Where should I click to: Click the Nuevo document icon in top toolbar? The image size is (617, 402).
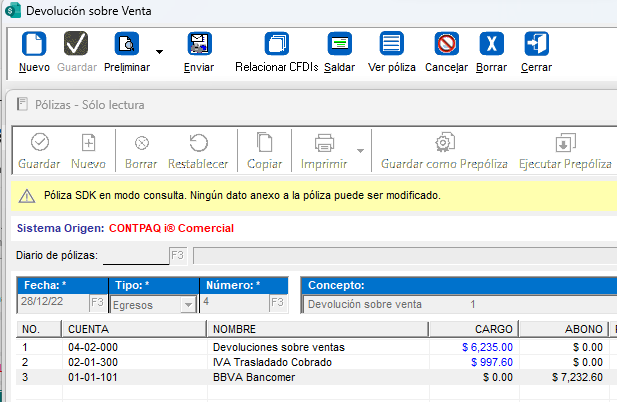click(x=34, y=46)
